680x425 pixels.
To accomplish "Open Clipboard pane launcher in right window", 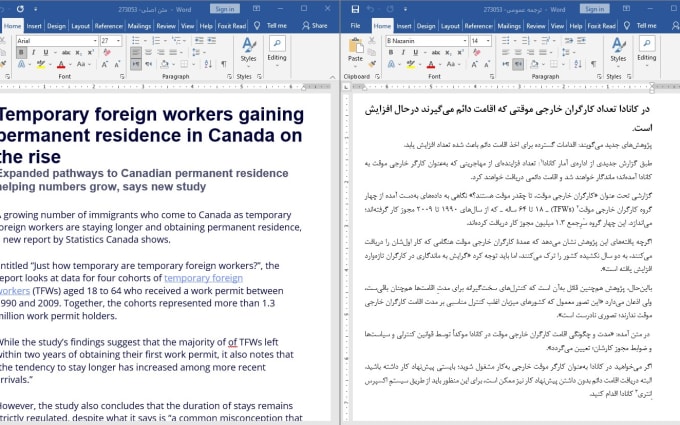I will [377, 76].
